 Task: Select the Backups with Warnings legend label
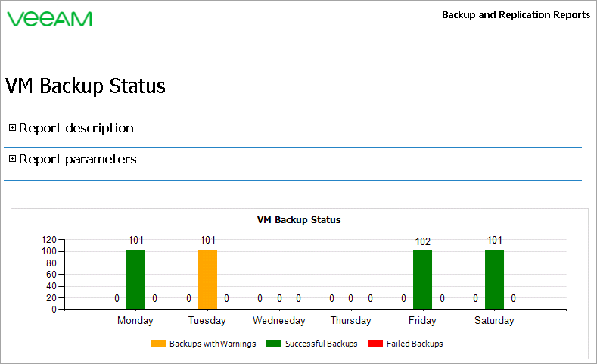click(x=213, y=344)
